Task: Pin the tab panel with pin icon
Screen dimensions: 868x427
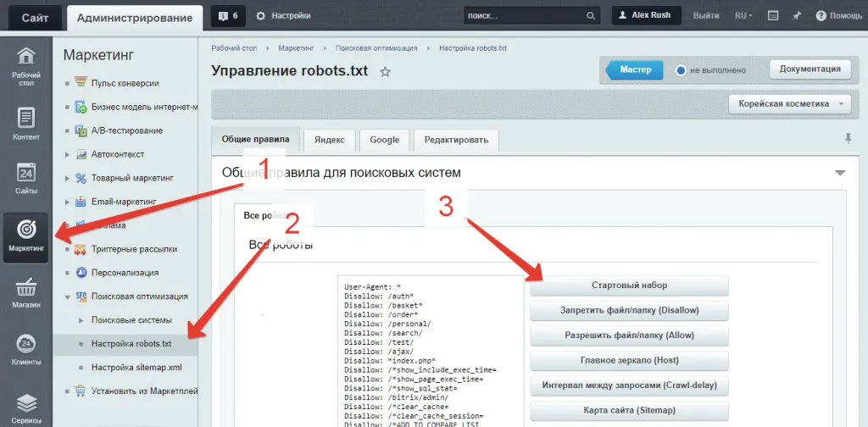Action: tap(848, 138)
